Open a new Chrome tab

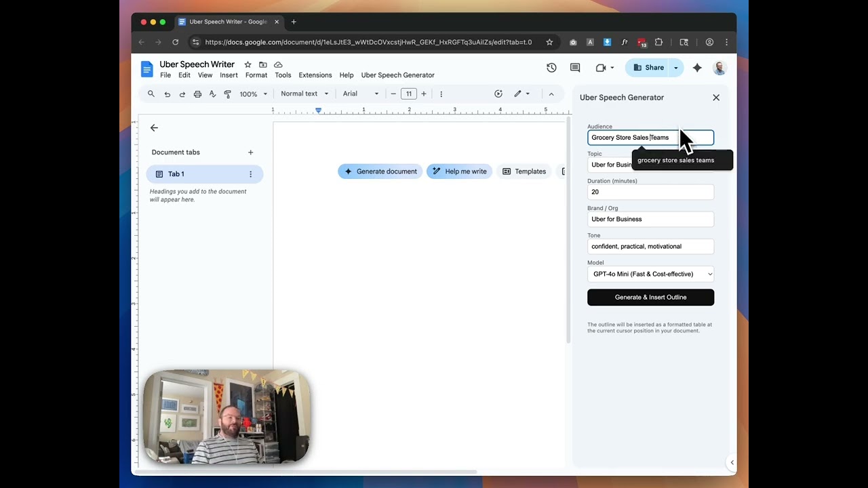coord(294,22)
